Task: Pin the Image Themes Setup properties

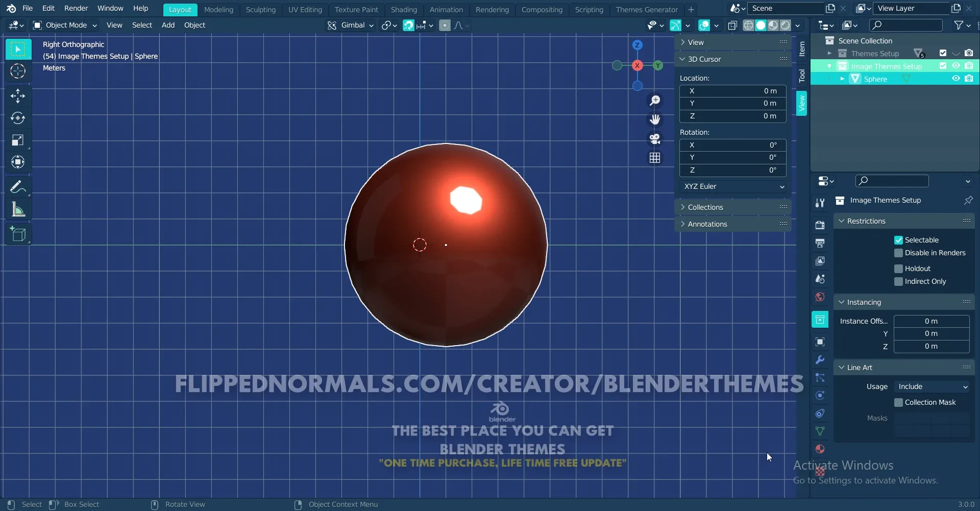Action: 968,200
